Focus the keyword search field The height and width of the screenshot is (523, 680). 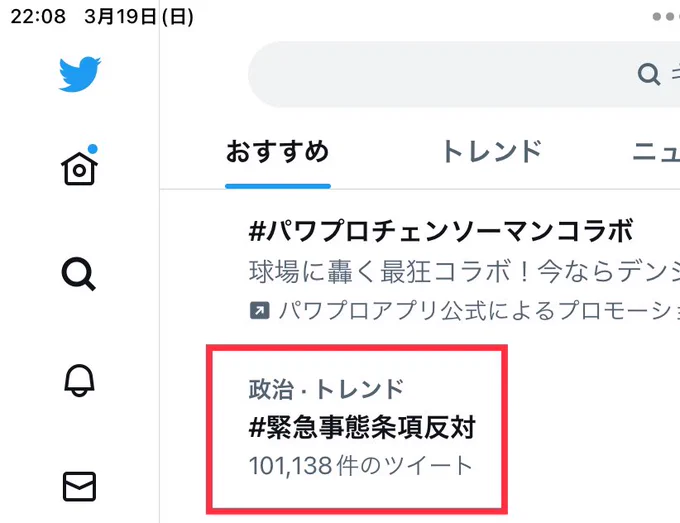(x=464, y=75)
